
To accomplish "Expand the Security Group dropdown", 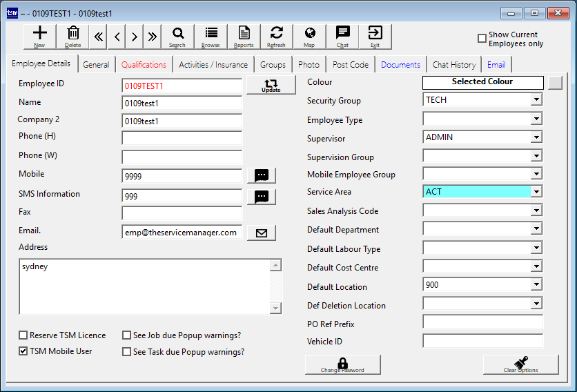I will (536, 100).
